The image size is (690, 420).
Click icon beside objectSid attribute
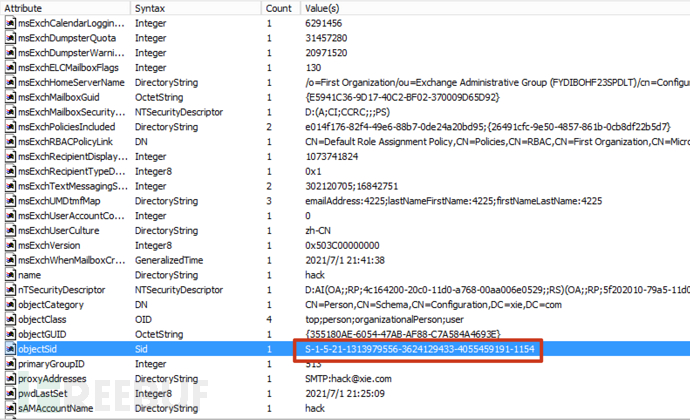(x=11, y=349)
